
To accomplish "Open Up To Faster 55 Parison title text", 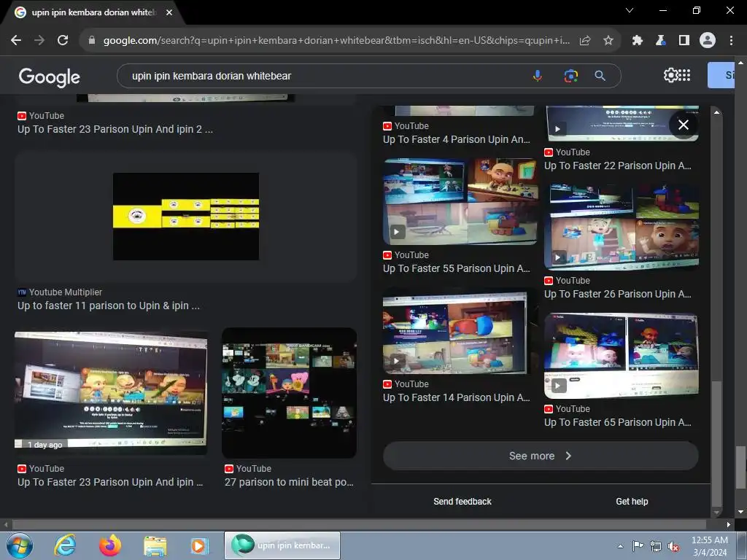I will coord(457,268).
